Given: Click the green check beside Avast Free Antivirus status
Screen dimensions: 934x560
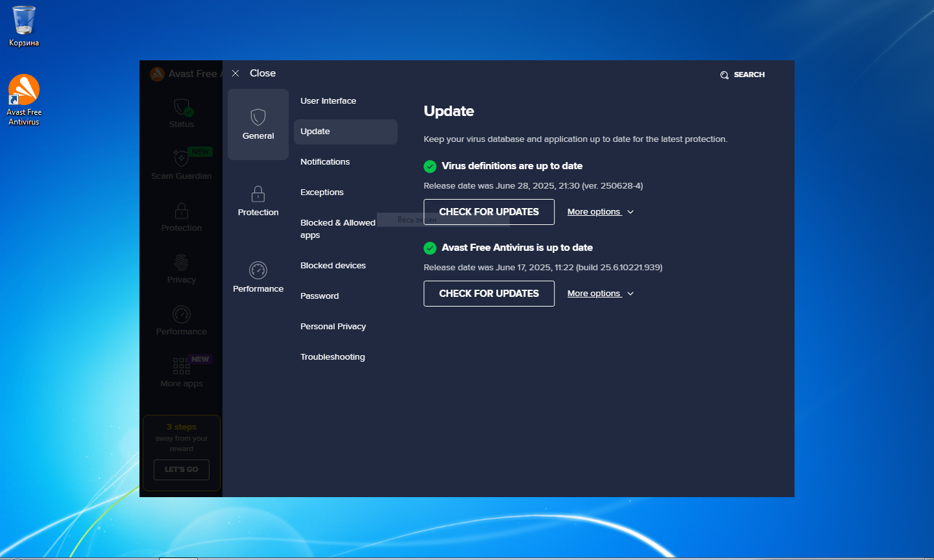Looking at the screenshot, I should (430, 248).
